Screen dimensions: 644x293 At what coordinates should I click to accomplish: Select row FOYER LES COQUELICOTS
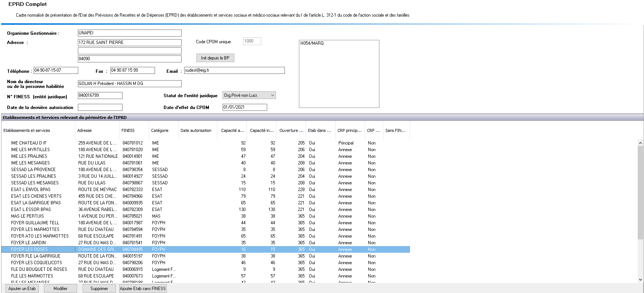pyautogui.click(x=206, y=263)
